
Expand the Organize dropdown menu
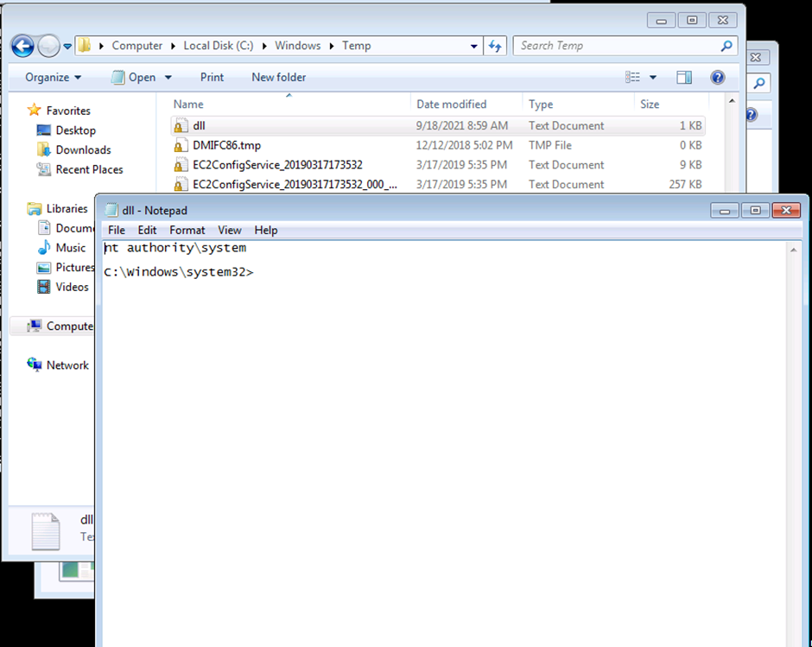[53, 78]
